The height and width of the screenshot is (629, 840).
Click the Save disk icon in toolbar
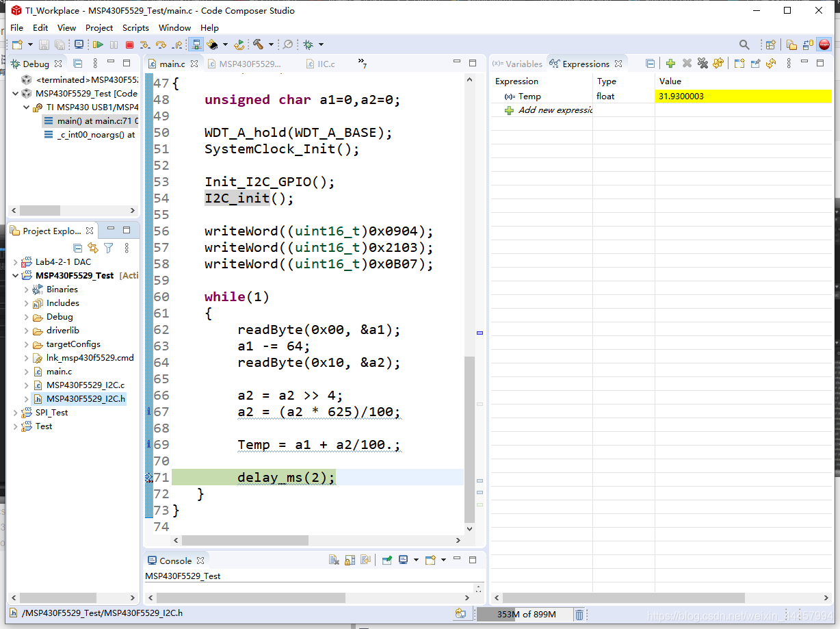44,44
